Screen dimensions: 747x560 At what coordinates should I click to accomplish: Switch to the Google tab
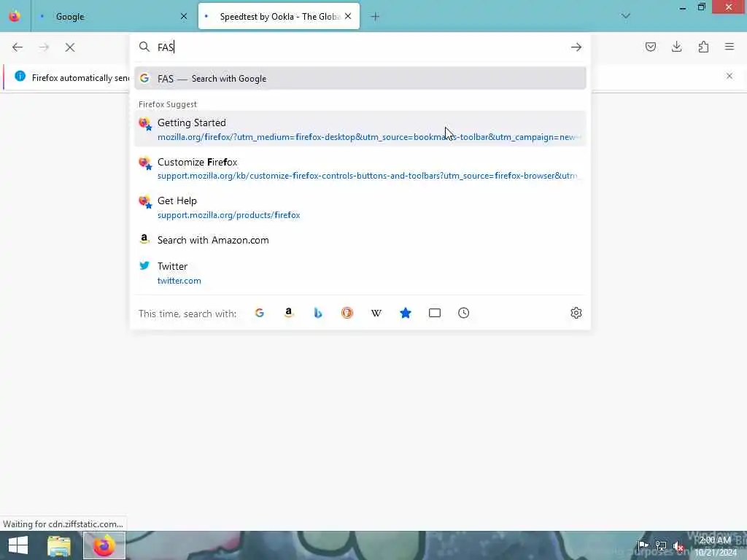coord(112,17)
